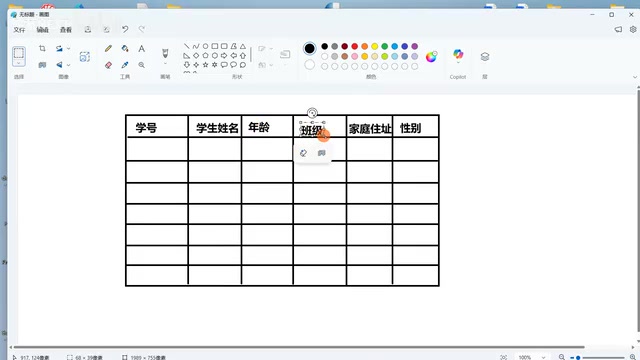Select the Triangle shape
Screen dimensions: 640x360
tap(243, 46)
